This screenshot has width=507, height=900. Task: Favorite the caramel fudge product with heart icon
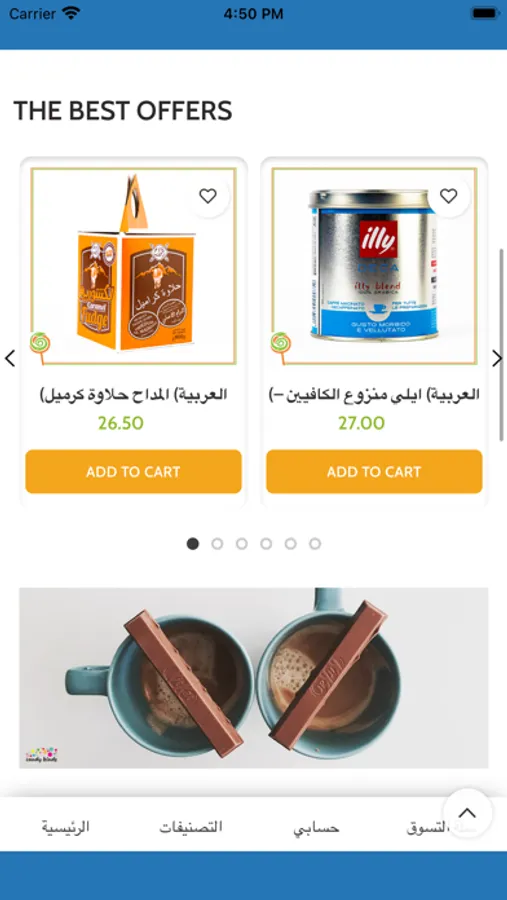[x=208, y=196]
